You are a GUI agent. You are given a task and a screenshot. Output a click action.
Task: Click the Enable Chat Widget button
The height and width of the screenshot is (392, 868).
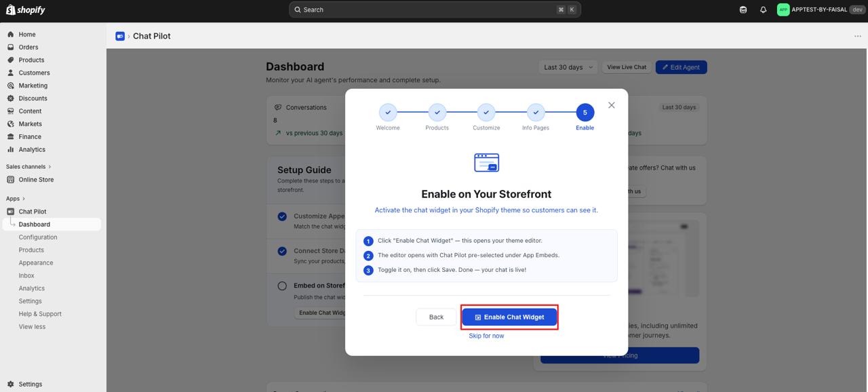tap(509, 317)
